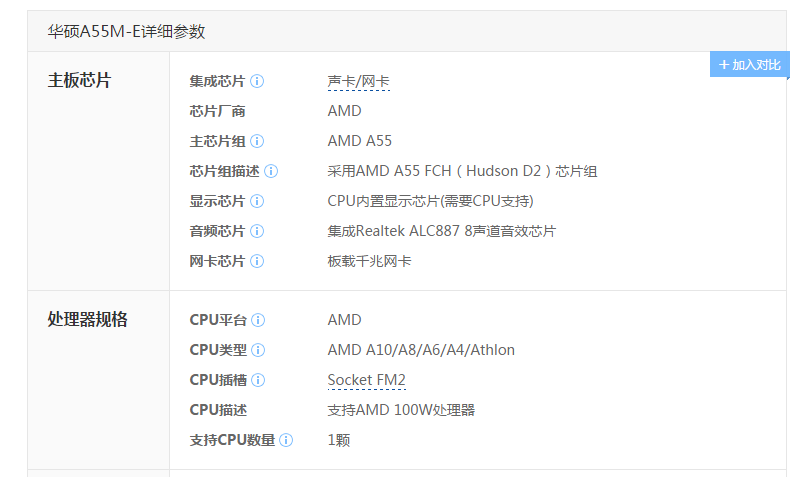Image resolution: width=806 pixels, height=477 pixels.
Task: Open the Socket FM2 link
Action: click(x=367, y=380)
